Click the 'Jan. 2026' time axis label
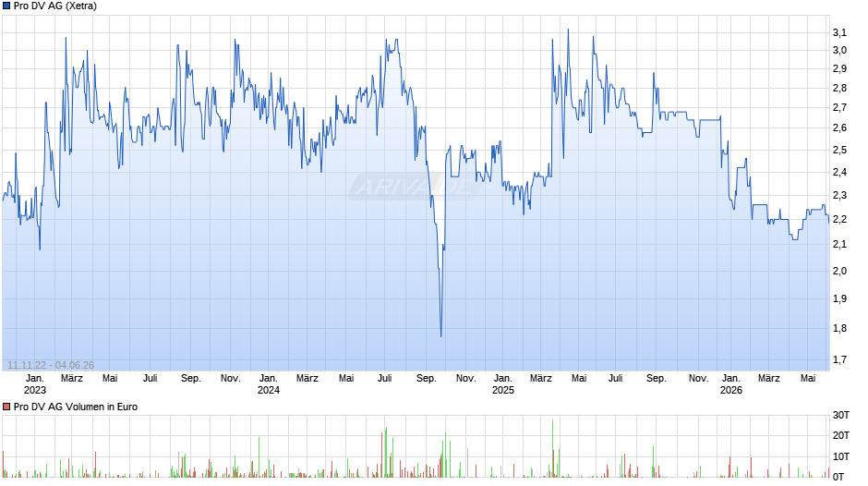Viewport: 868px width, 486px height. tap(730, 384)
